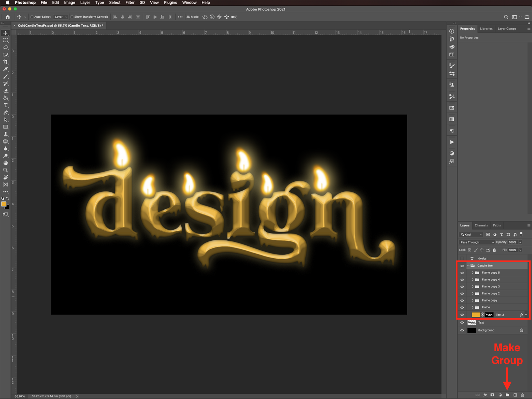Viewport: 532px width, 399px height.
Task: Hide the Background layer
Action: (x=462, y=330)
